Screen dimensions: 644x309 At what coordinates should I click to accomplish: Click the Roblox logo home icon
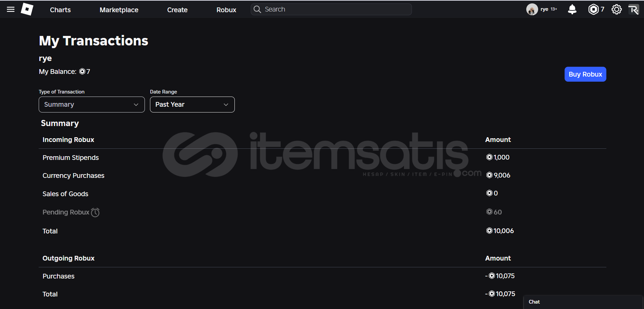(x=27, y=9)
